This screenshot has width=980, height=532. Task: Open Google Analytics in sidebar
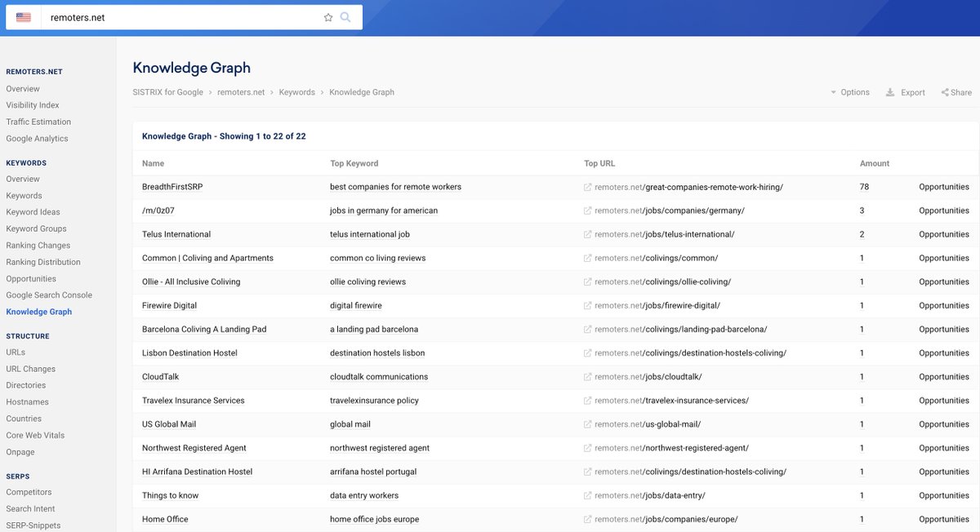click(x=37, y=139)
